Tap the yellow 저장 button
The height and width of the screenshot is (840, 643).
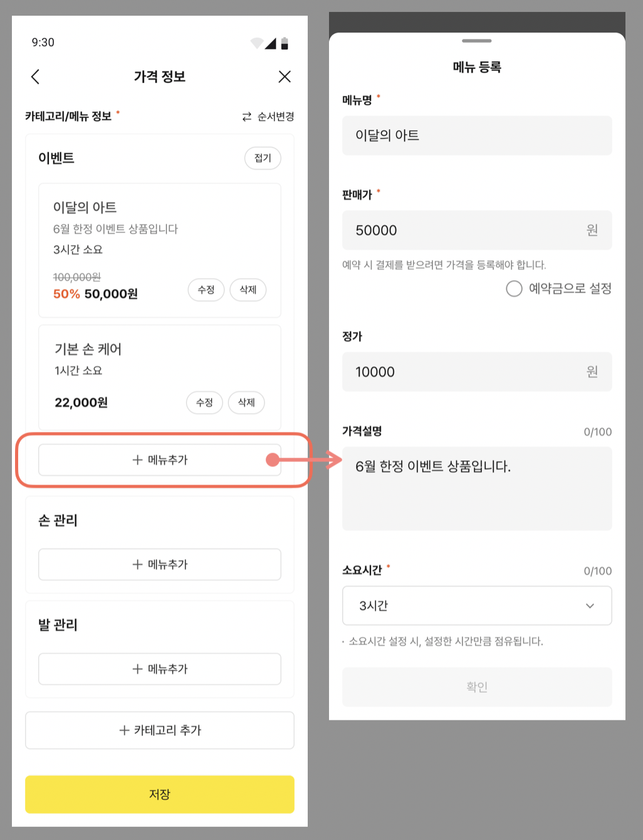pyautogui.click(x=160, y=794)
